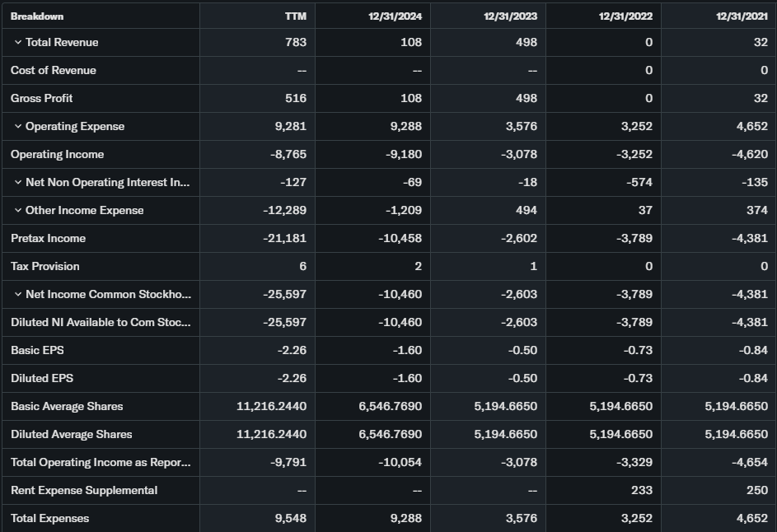Screen dimensions: 777x532
Task: Expand the Total Revenue row chevron
Action: (18, 43)
